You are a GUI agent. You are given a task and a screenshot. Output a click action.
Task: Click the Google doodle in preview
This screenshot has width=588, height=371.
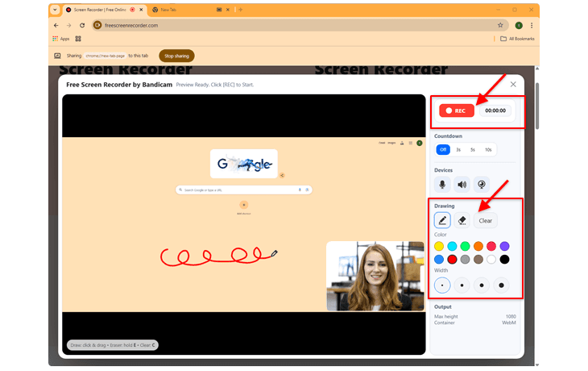[x=244, y=164]
